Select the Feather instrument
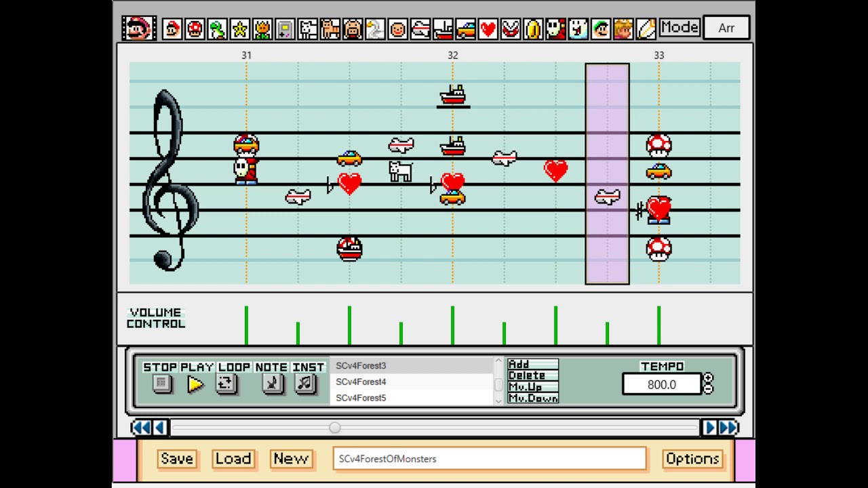 (646, 28)
